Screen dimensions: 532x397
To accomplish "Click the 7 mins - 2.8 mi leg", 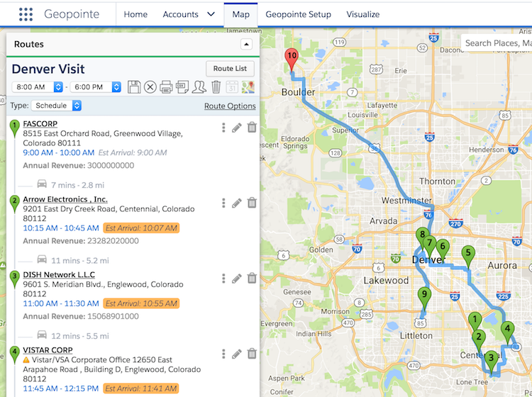I will 77,185.
